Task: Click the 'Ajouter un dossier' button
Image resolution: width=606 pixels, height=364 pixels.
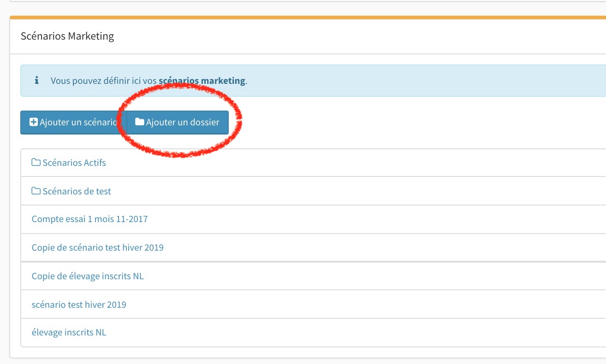Action: (178, 123)
